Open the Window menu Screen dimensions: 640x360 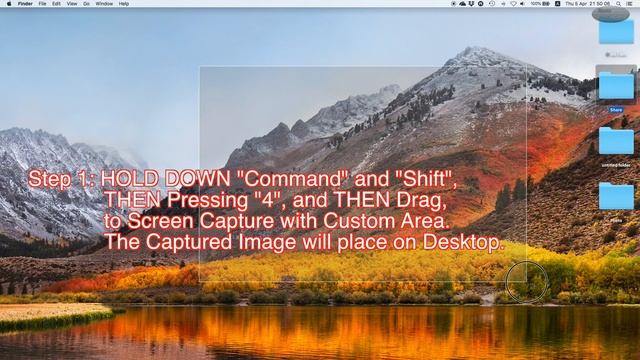click(104, 4)
